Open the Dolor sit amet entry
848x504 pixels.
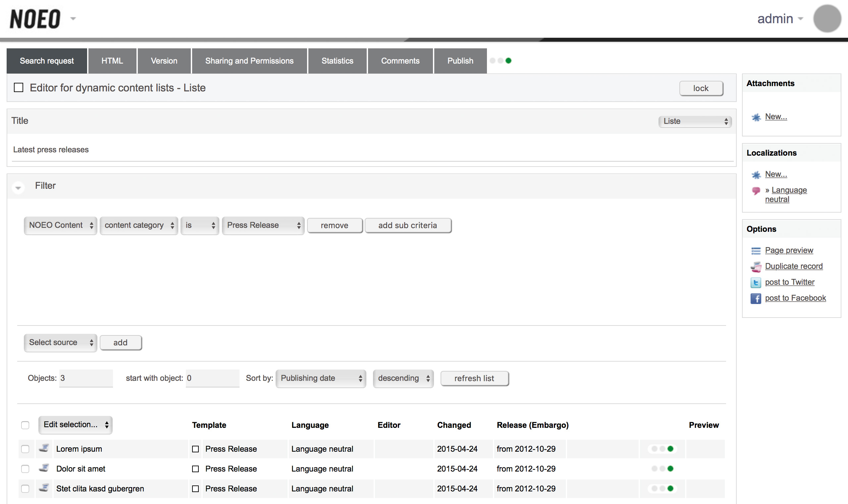(81, 469)
